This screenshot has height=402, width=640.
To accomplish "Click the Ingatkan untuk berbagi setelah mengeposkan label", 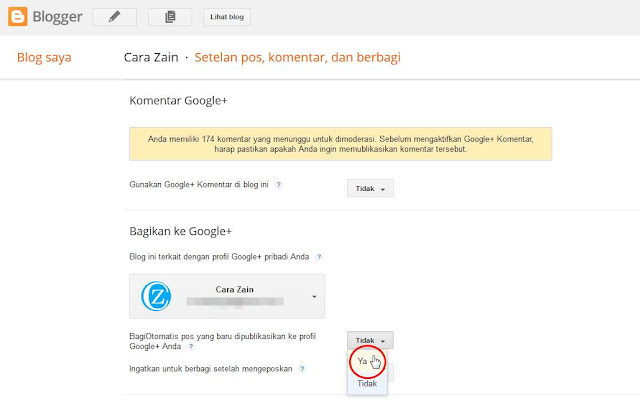I will (x=211, y=369).
